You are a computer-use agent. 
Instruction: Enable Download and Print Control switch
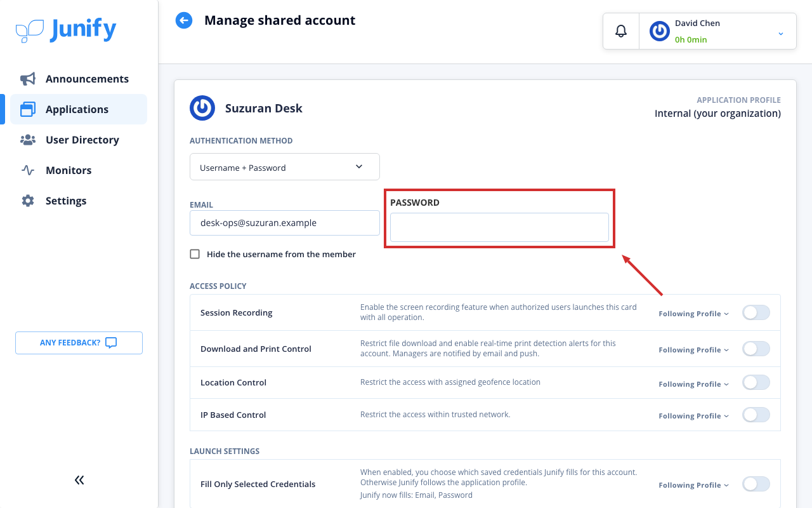pos(756,349)
